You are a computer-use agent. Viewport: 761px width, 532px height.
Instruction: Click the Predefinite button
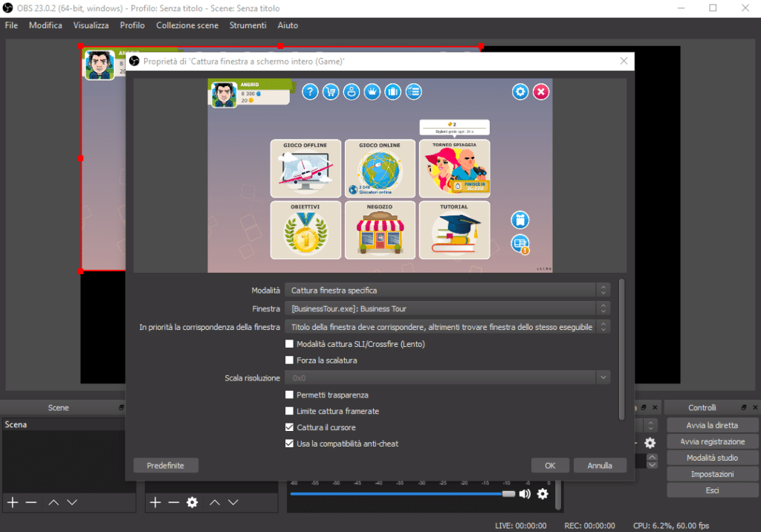(x=166, y=465)
